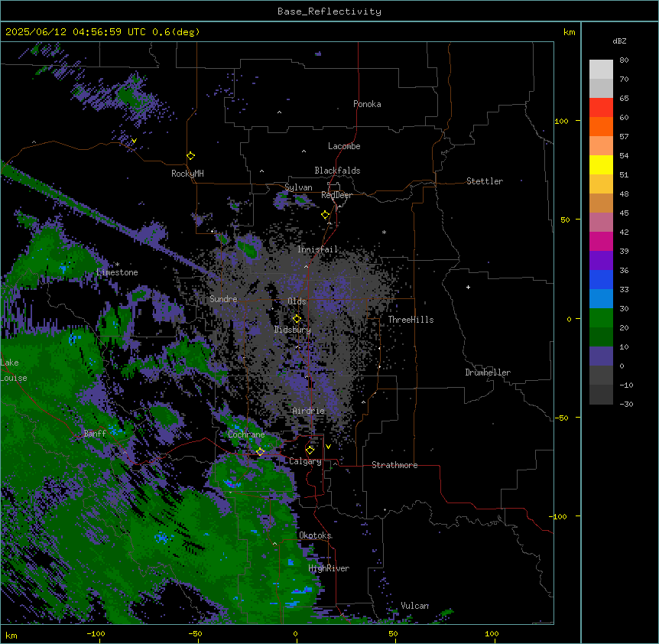Click the 0 tick on bottom km axis
659x644 pixels.
295,633
